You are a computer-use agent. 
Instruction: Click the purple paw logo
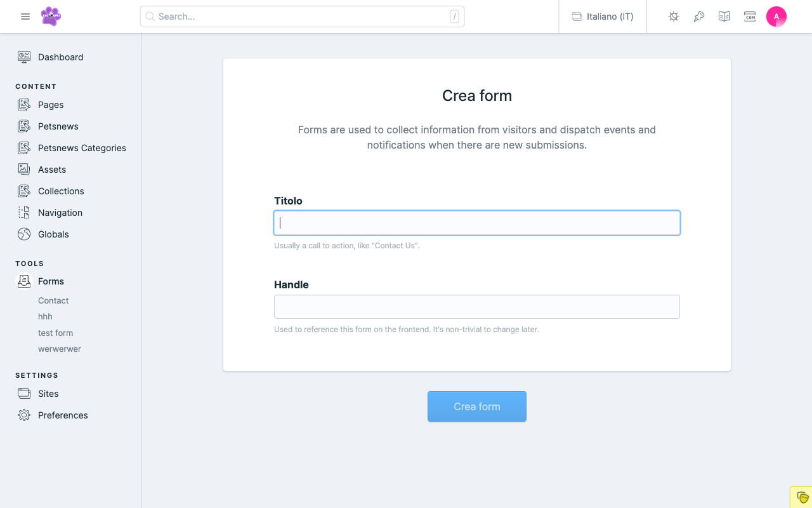pos(51,17)
